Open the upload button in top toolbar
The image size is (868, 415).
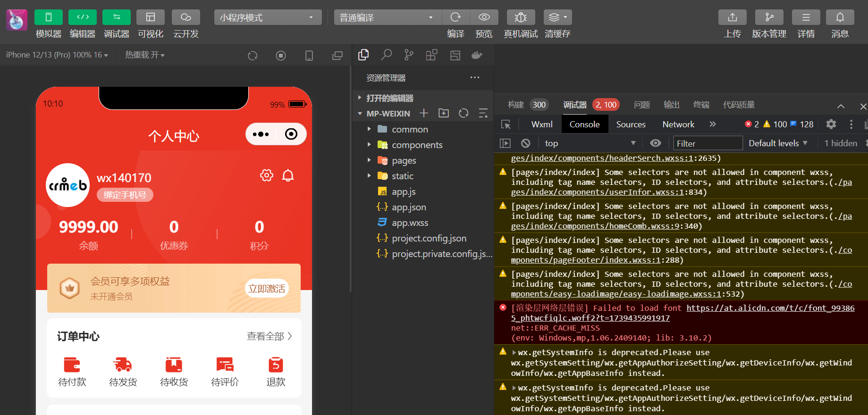click(732, 17)
